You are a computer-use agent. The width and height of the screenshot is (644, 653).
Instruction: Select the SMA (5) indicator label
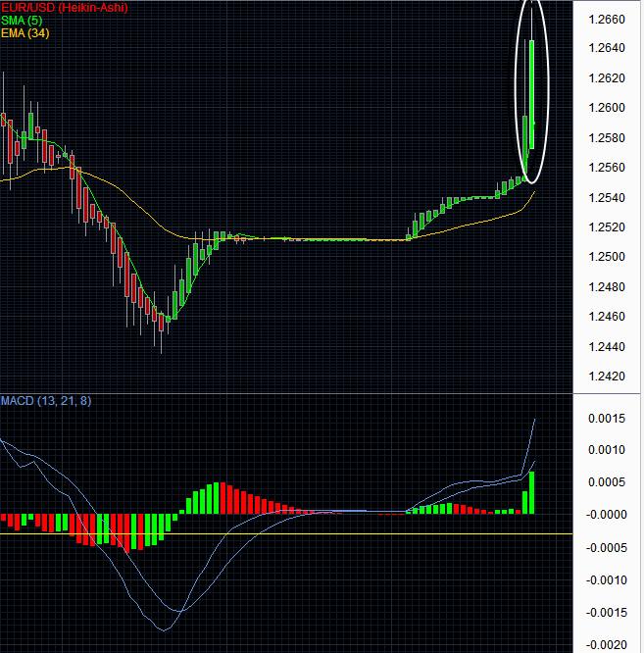(22, 21)
